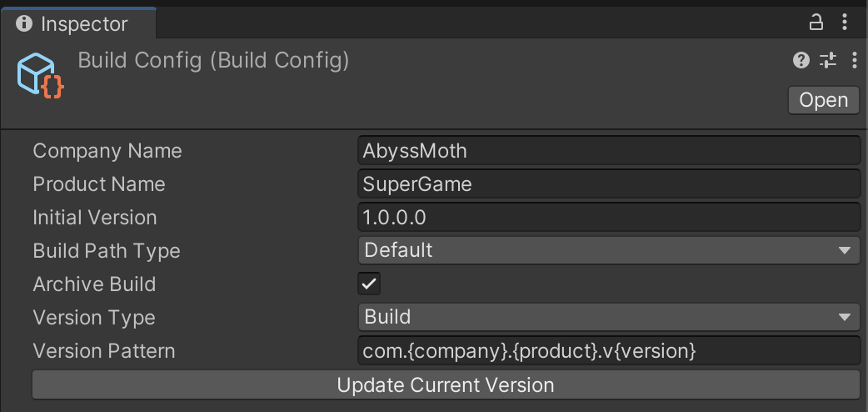Click the Product Name field
868x412 pixels.
(609, 184)
